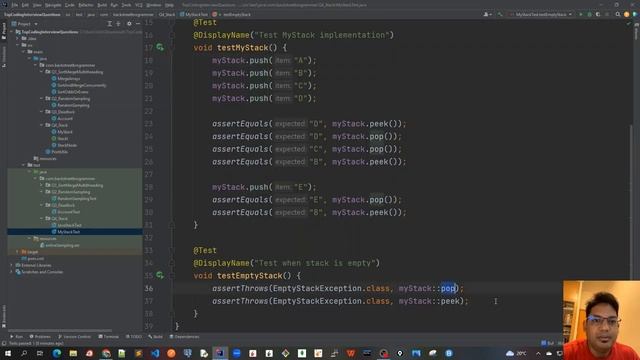This screenshot has height=360, width=640.
Task: Open File Explorer from taskbar
Action: (x=73, y=353)
